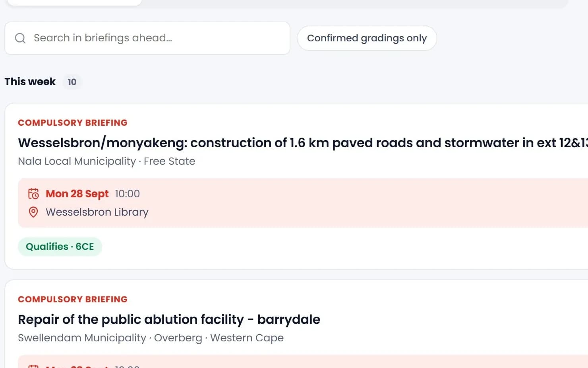
Task: Click the 'Compulsory Briefing' label on Barrydale card
Action: 73,299
